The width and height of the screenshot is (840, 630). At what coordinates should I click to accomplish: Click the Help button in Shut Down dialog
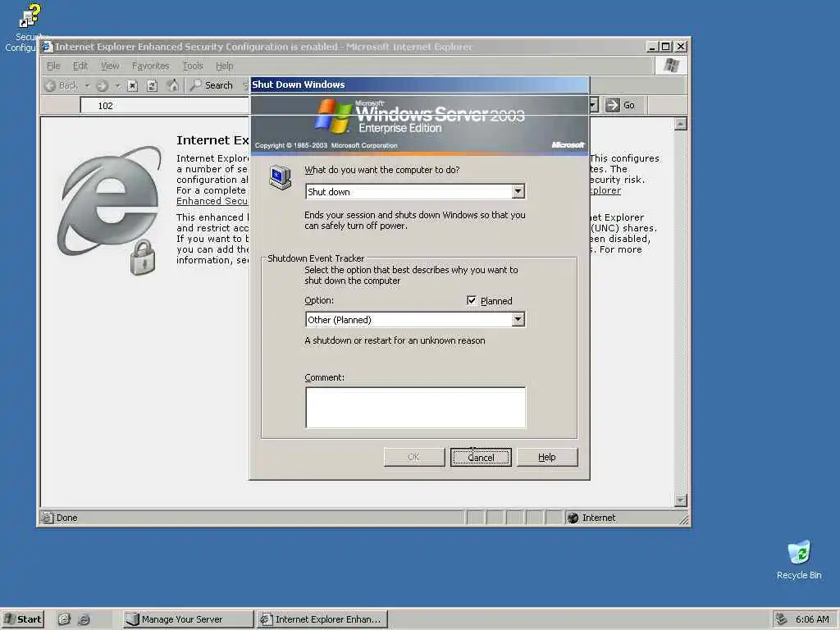click(x=547, y=457)
